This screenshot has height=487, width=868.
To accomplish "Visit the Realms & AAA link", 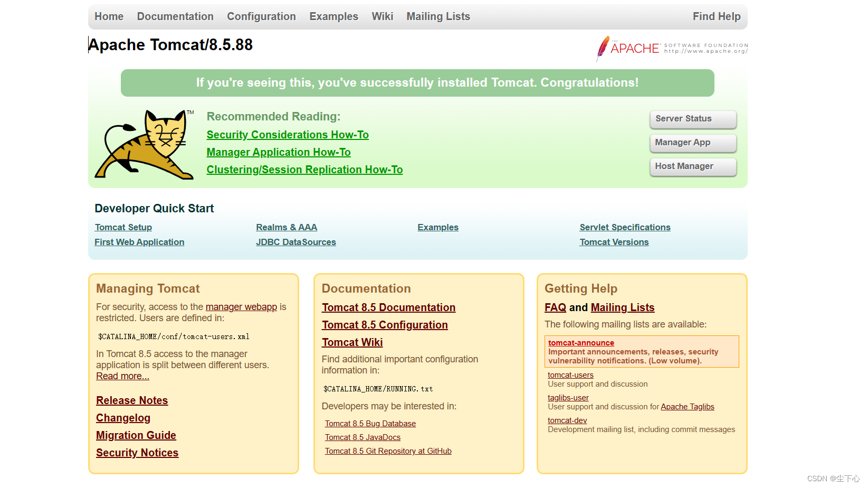I will point(287,227).
